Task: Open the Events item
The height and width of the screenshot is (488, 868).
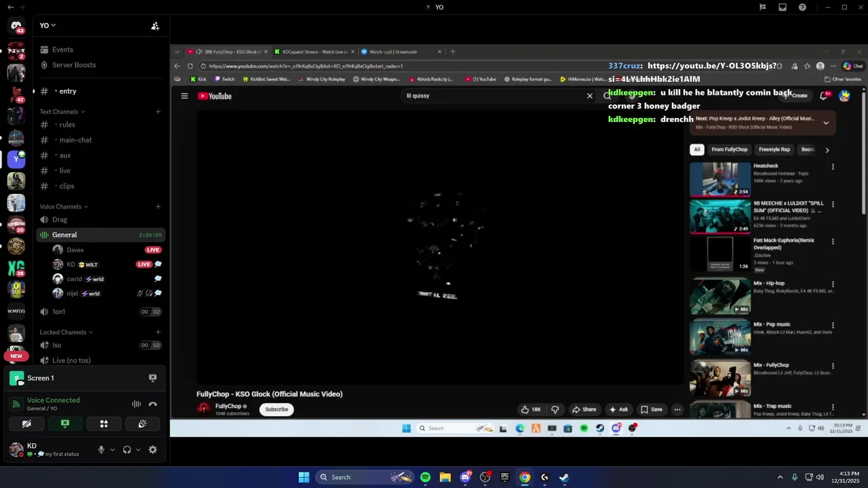Action: (x=102, y=49)
